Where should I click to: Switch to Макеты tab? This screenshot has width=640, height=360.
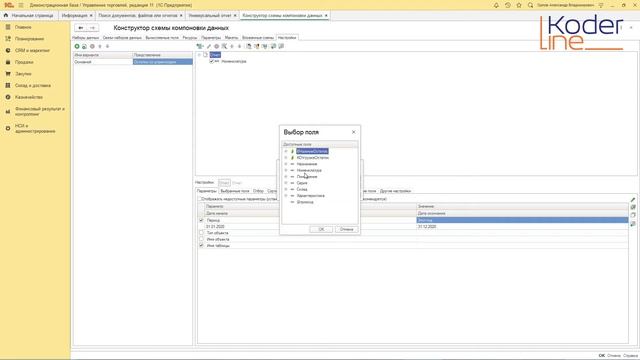pos(231,38)
